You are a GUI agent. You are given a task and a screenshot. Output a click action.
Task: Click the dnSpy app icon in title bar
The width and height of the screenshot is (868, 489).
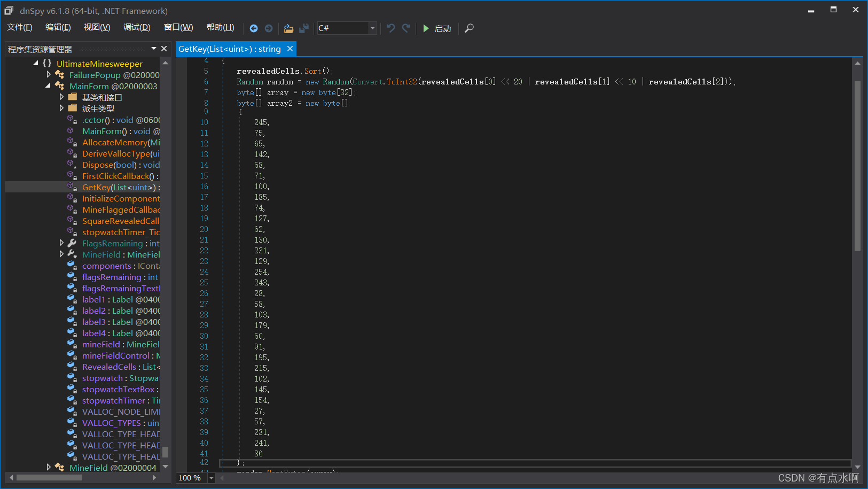click(9, 10)
